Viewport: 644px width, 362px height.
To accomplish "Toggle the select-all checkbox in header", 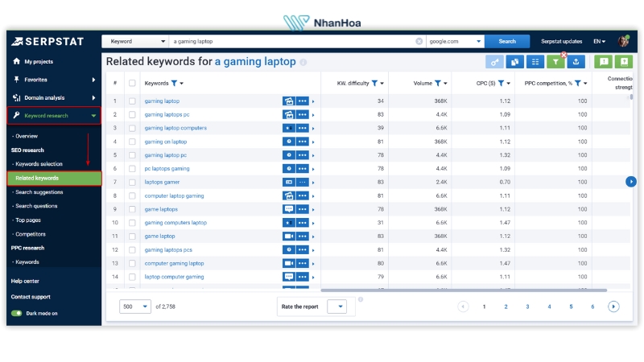I will pyautogui.click(x=132, y=84).
